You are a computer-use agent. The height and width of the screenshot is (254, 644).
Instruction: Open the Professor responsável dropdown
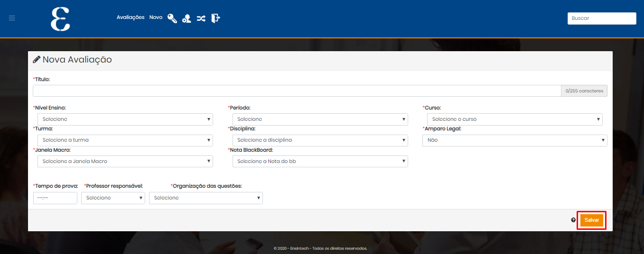click(x=113, y=198)
